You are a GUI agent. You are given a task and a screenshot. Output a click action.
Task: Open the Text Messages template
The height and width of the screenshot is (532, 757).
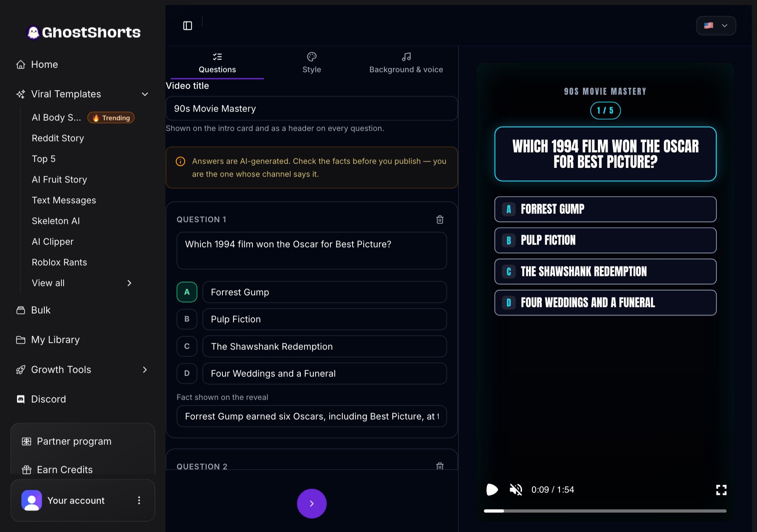tap(64, 200)
